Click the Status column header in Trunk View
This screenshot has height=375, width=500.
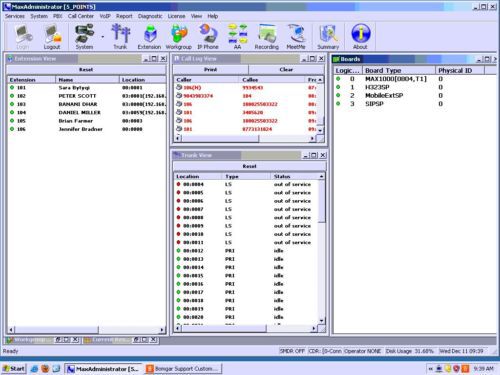(295, 176)
